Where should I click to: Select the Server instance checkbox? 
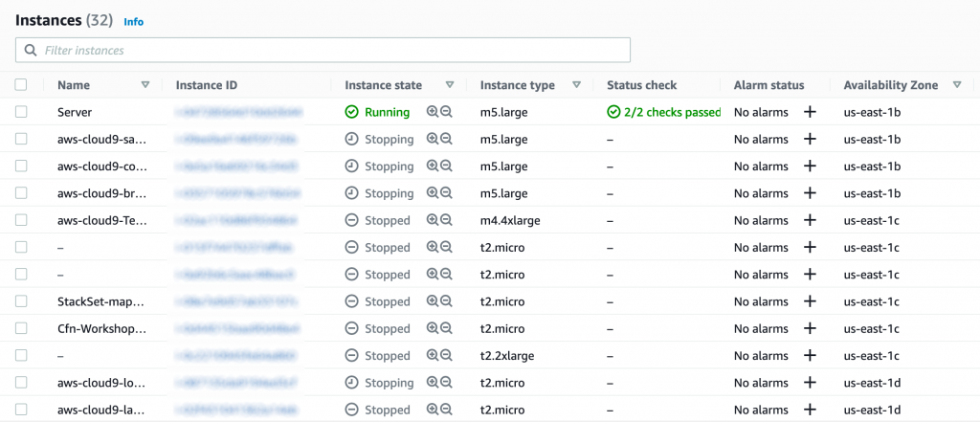click(21, 112)
